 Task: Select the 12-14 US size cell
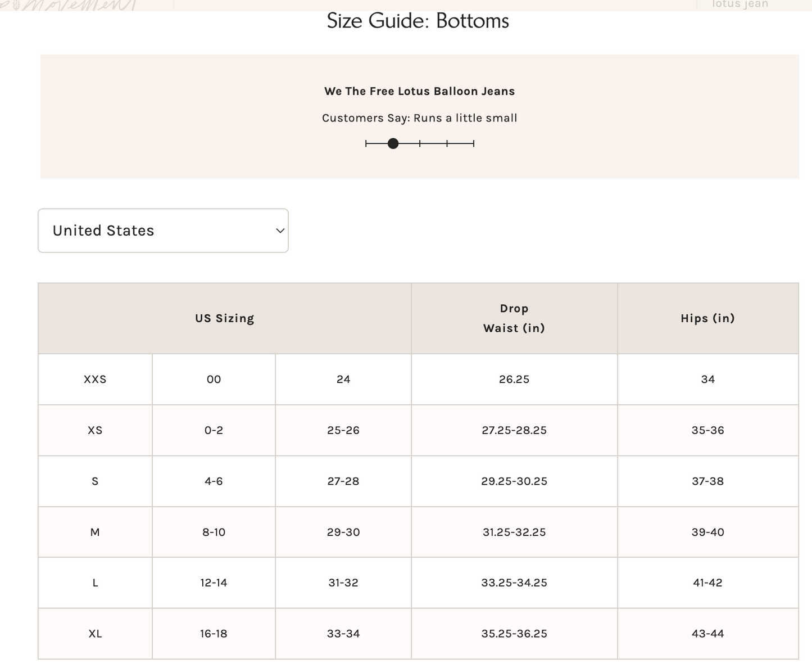click(214, 583)
